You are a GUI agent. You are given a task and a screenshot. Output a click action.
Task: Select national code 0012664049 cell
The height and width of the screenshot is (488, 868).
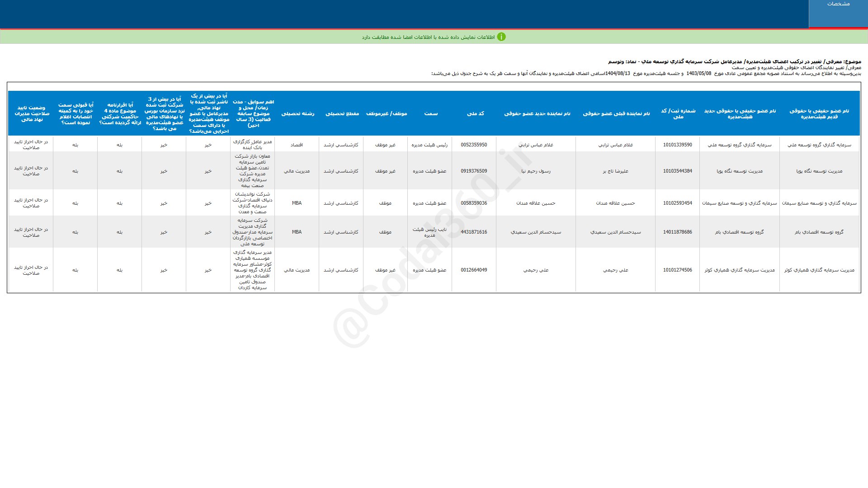click(x=474, y=270)
